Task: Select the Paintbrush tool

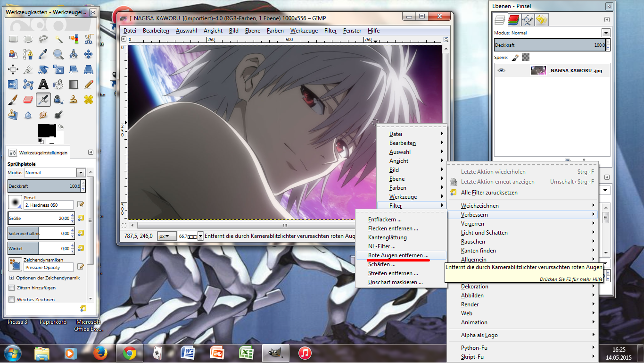Action: 13,100
